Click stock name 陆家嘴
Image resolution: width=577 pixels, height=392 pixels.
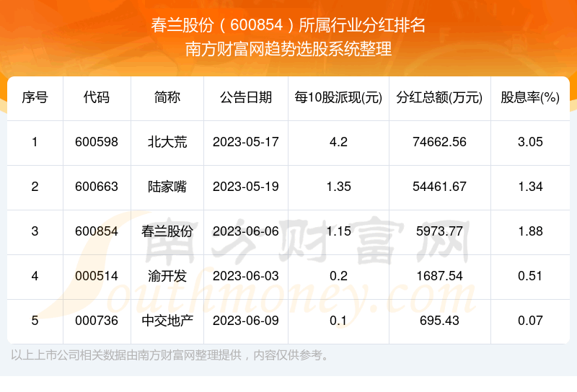[167, 187]
